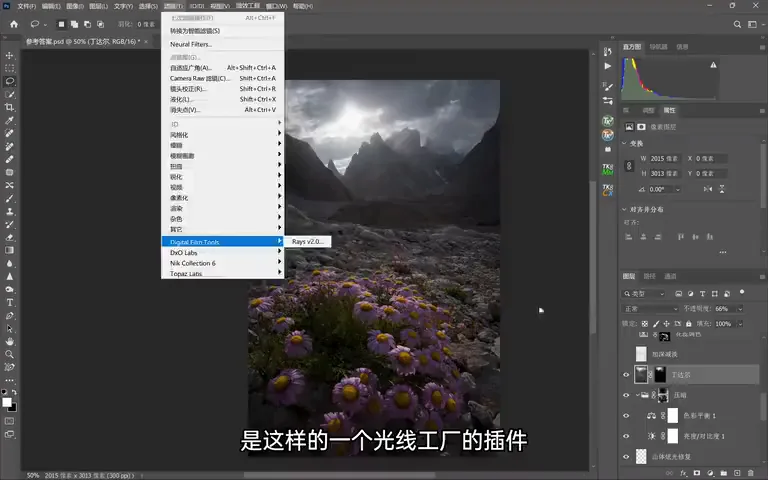
Task: Click the Add layer mask icon
Action: tap(696, 473)
